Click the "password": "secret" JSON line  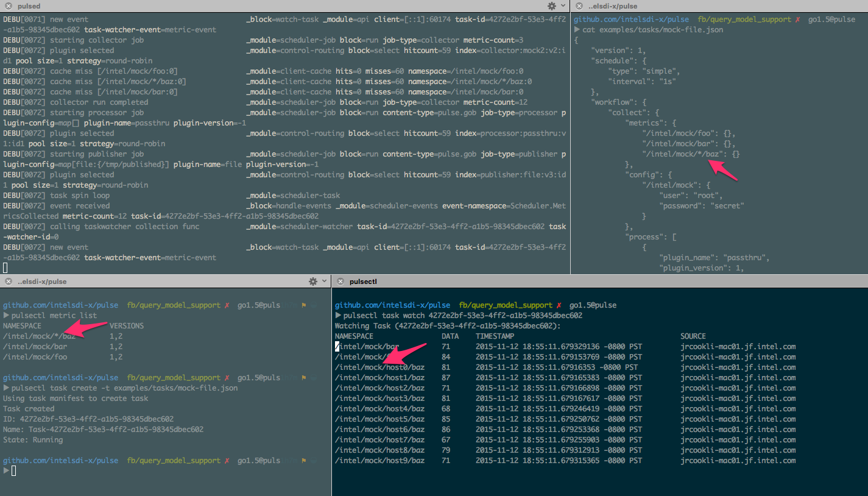tap(702, 206)
